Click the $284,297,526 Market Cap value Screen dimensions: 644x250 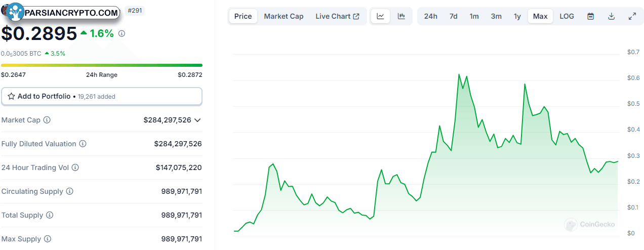point(167,120)
